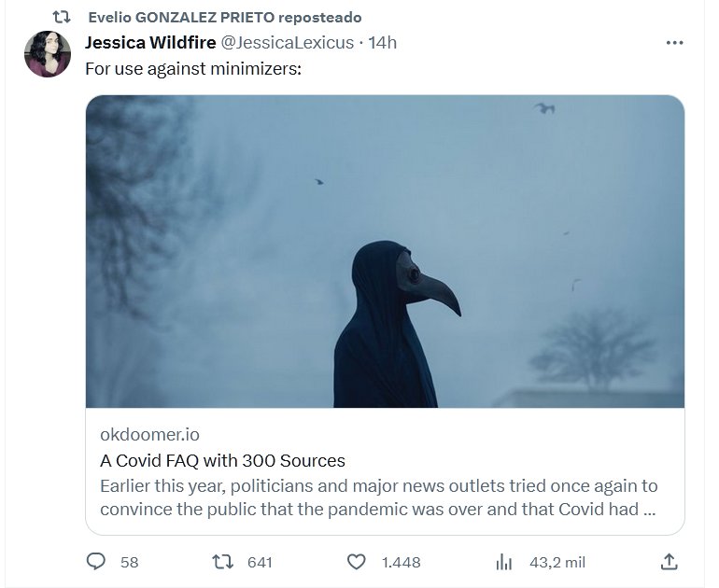Open Evelio GONZALEZ PRIETO reposteado link
Image resolution: width=719 pixels, height=588 pixels.
point(224,18)
